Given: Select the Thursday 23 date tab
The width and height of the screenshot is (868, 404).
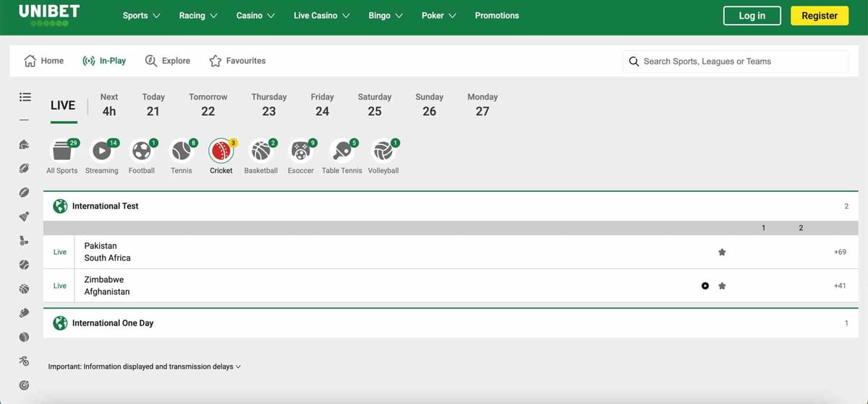Looking at the screenshot, I should (x=269, y=104).
